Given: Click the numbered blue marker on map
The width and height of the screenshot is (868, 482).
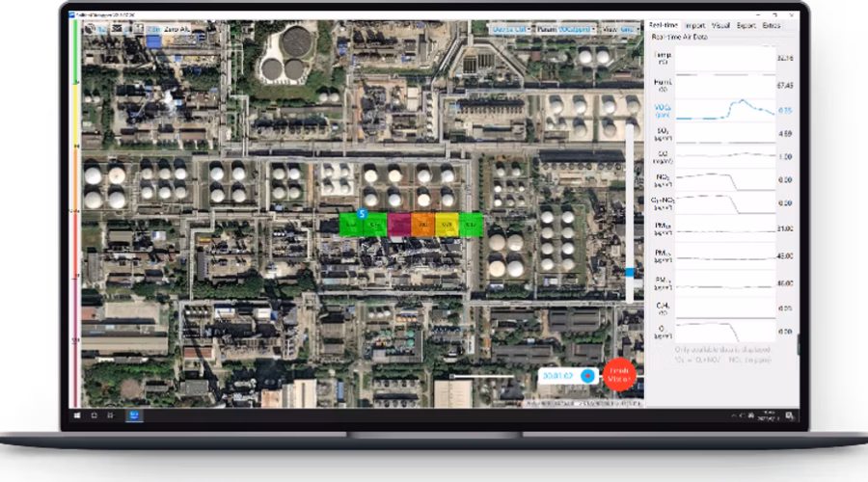Looking at the screenshot, I should click(x=362, y=213).
